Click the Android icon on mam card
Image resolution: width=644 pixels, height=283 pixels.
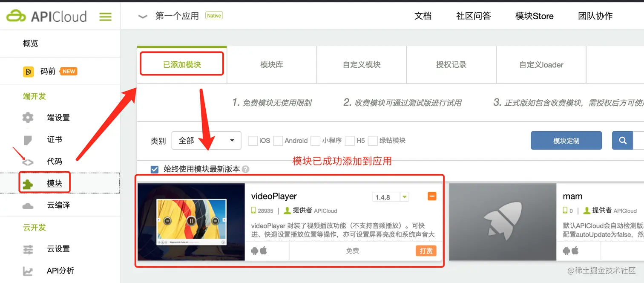tap(566, 251)
